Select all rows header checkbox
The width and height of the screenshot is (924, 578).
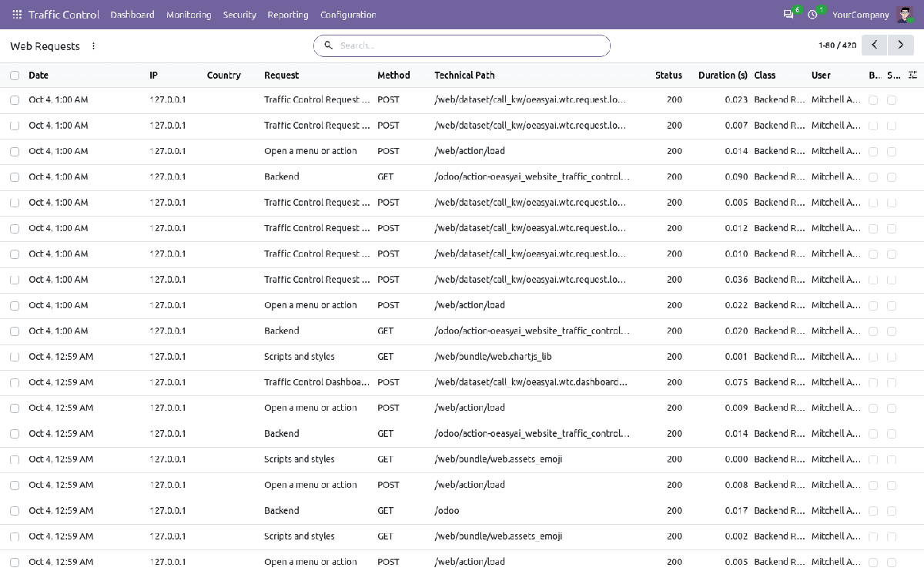[x=15, y=76]
